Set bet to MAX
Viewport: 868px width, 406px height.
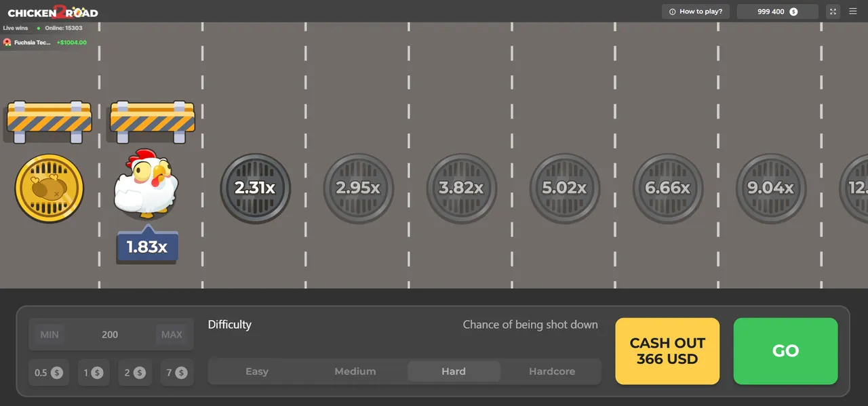tap(172, 334)
